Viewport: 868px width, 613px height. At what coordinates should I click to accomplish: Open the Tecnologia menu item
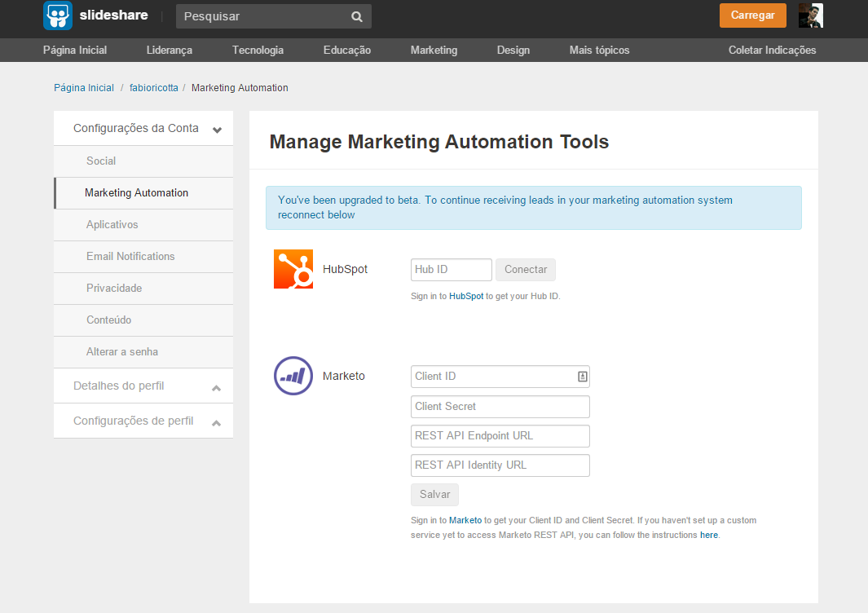tap(258, 51)
